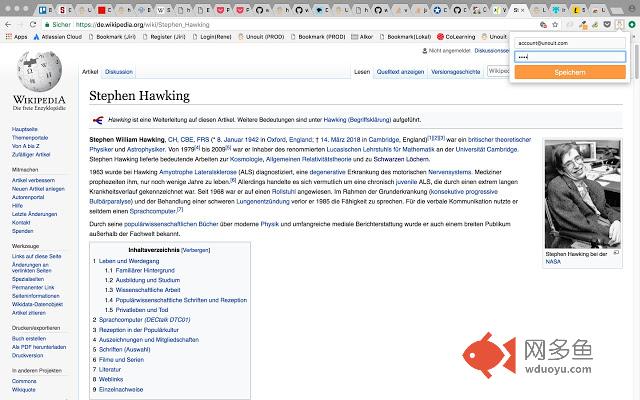Image resolution: width=640 pixels, height=400 pixels.
Task: Switch to the Trello browser tab
Action: [x=45, y=10]
